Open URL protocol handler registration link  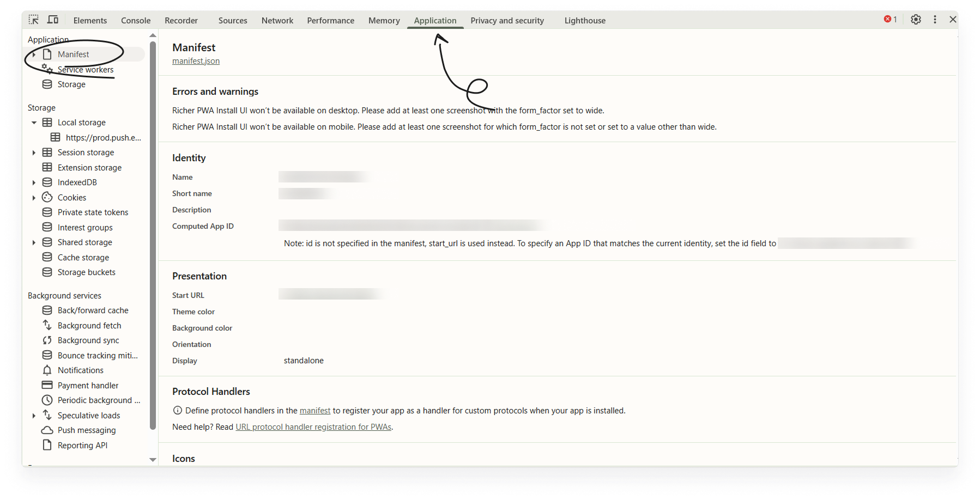313,427
